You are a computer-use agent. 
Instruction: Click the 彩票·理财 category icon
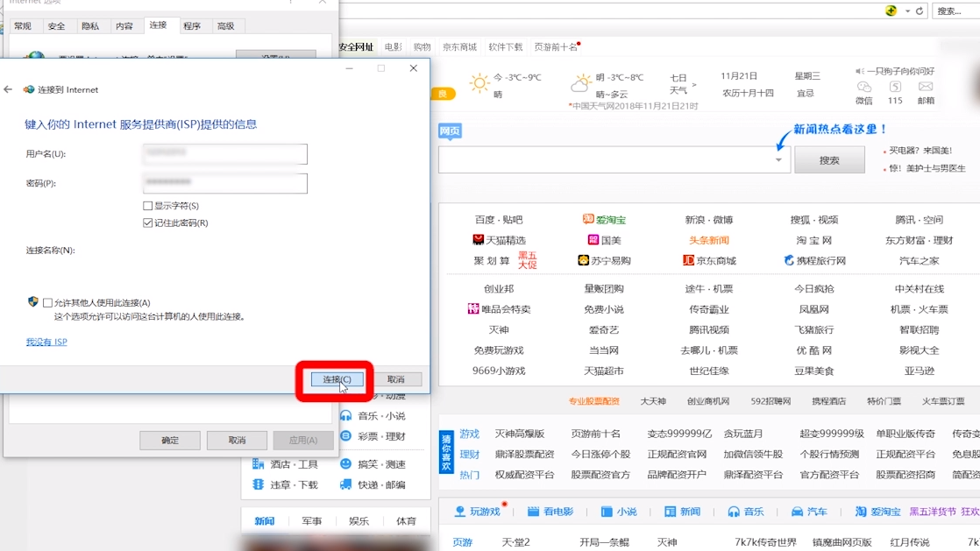click(345, 435)
